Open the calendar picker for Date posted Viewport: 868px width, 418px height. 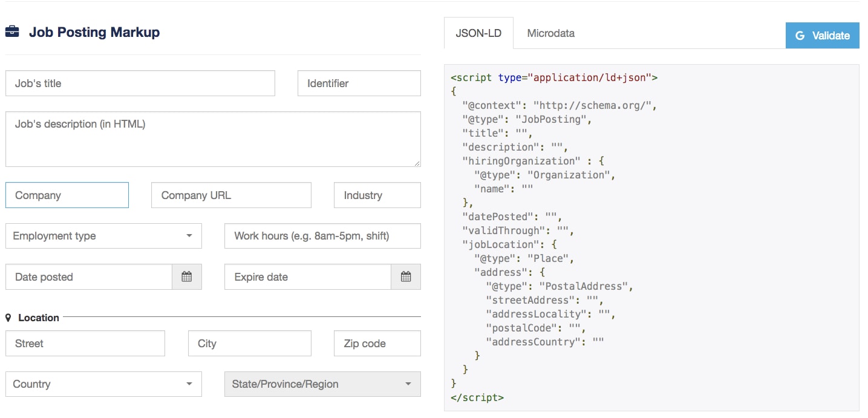(x=187, y=276)
